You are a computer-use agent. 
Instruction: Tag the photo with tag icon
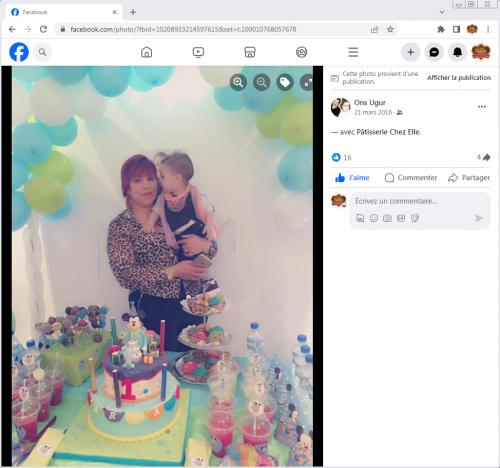pos(285,82)
